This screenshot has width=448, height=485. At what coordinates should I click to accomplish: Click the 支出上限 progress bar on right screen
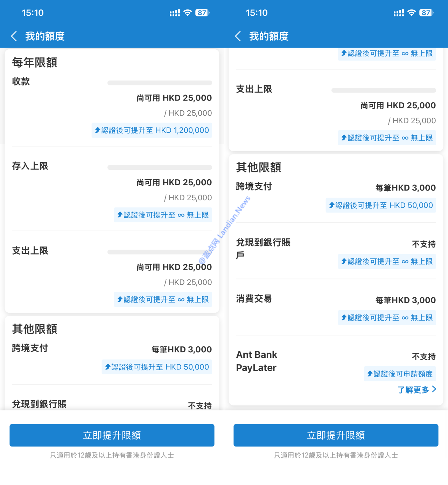pyautogui.click(x=384, y=90)
